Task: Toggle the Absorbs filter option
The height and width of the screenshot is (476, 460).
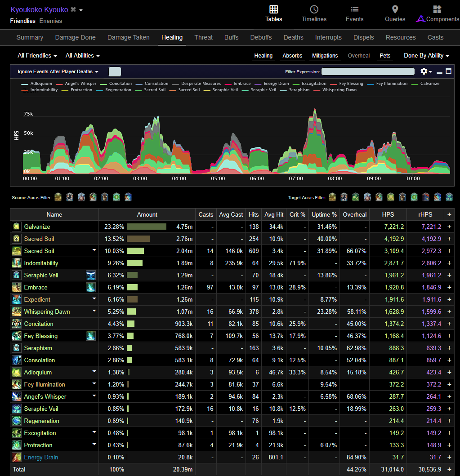Action: [x=292, y=56]
